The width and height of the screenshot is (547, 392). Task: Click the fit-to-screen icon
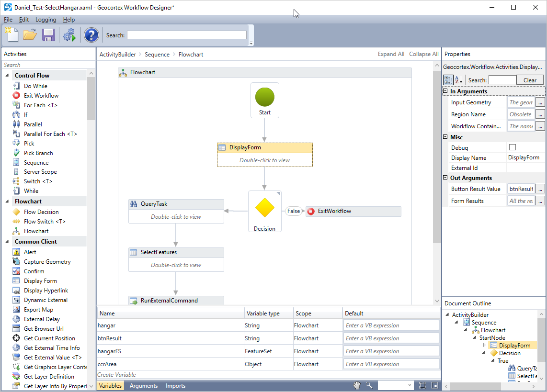422,385
